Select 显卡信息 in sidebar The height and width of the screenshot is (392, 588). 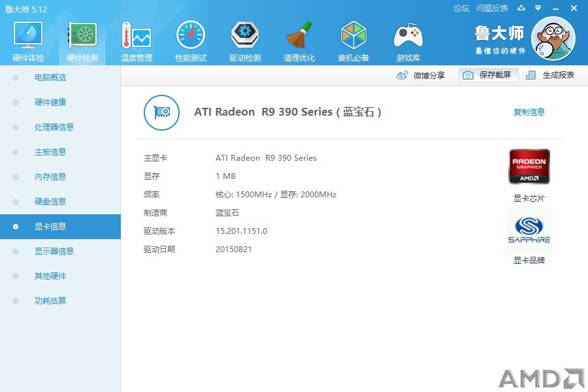[x=60, y=227]
